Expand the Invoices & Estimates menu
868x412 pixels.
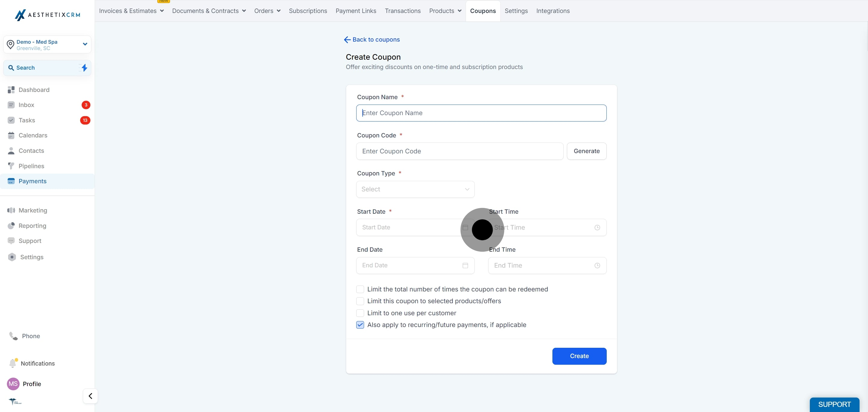tap(131, 11)
